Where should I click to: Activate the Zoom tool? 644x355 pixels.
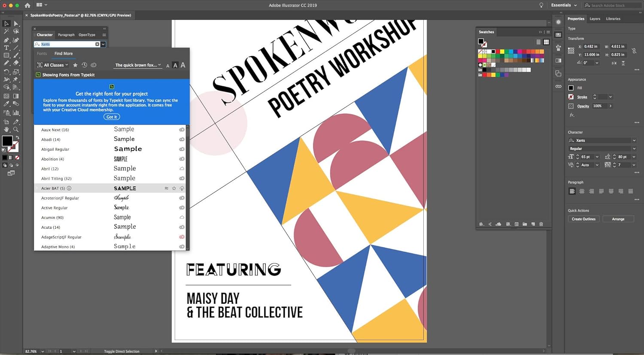click(x=15, y=130)
